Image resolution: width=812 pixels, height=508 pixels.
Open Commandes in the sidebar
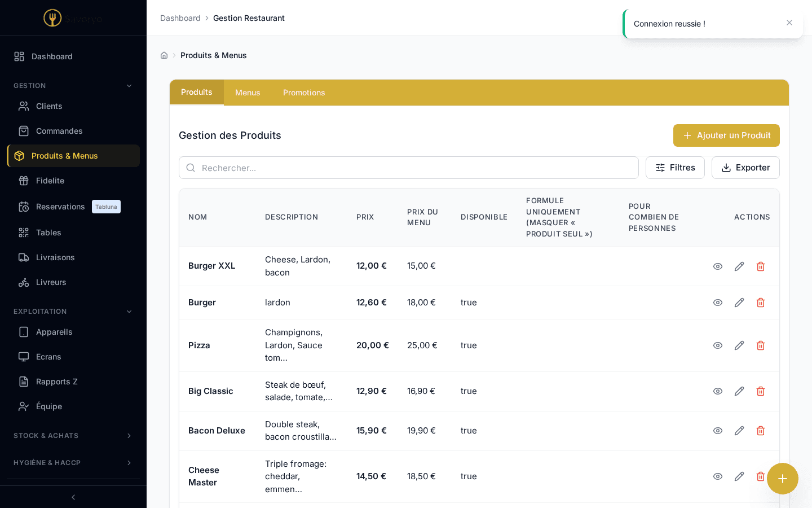(73, 131)
